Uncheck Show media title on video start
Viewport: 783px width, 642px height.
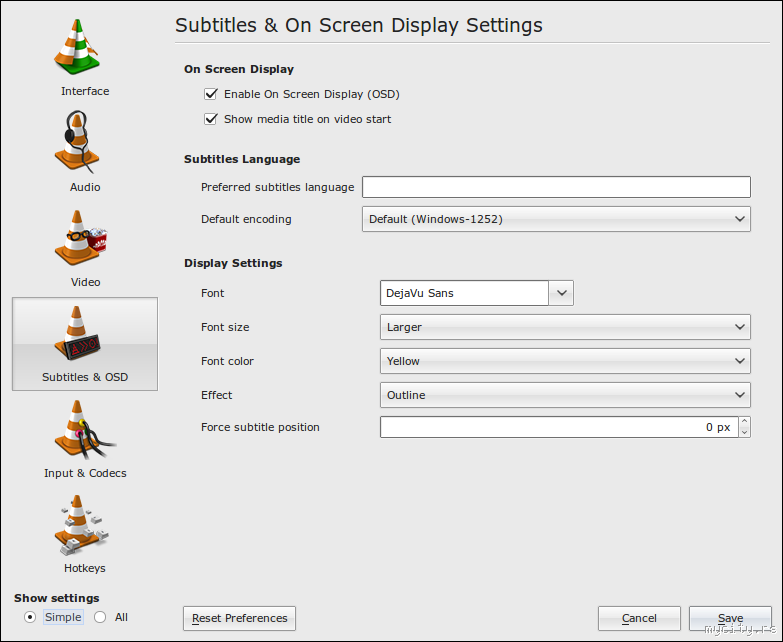click(211, 119)
